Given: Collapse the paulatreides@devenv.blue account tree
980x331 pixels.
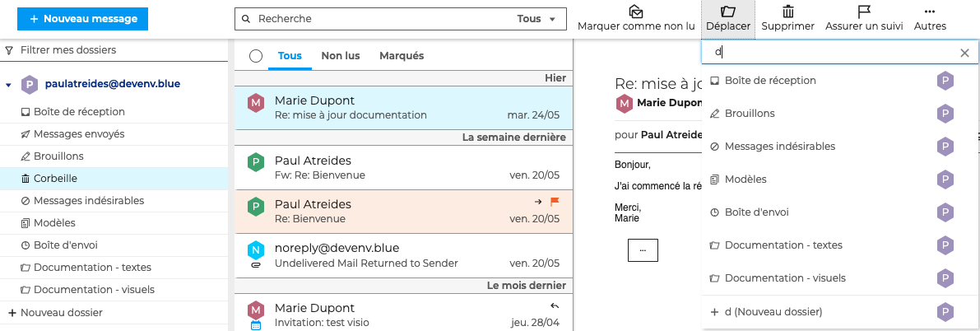Looking at the screenshot, I should pos(8,85).
